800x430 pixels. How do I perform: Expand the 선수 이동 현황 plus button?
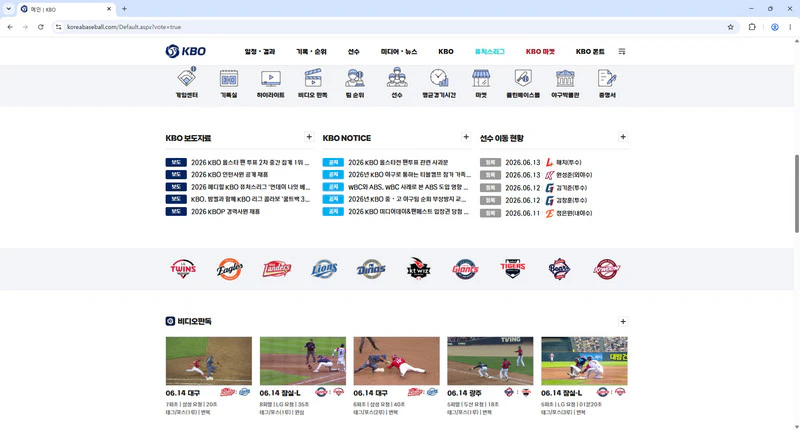[623, 137]
